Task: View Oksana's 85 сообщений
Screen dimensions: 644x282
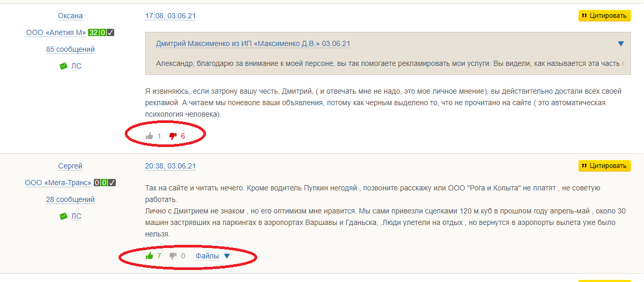Action: tap(70, 50)
